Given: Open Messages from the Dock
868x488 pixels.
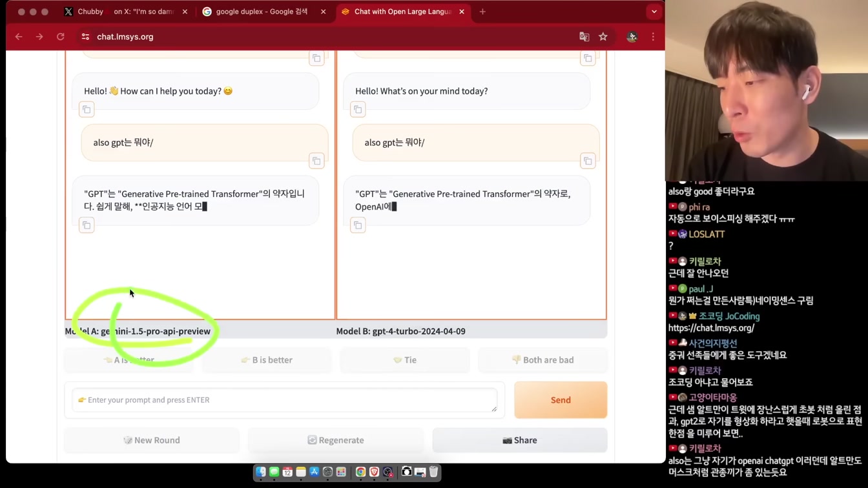Looking at the screenshot, I should click(274, 472).
